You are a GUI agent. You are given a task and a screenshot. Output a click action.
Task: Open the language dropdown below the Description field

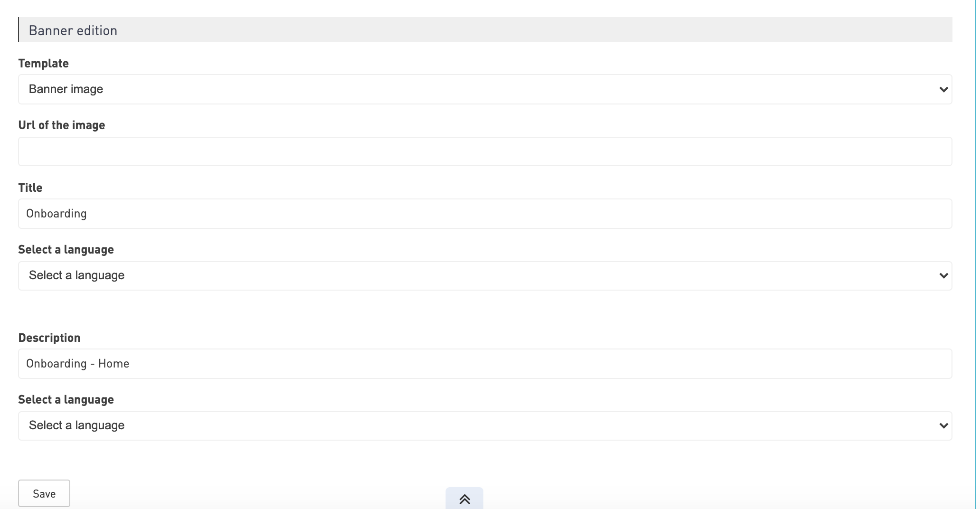tap(485, 425)
